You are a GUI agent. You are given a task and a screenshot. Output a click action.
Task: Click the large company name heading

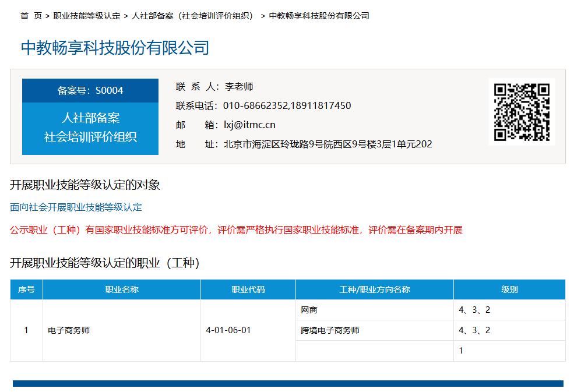click(x=115, y=48)
